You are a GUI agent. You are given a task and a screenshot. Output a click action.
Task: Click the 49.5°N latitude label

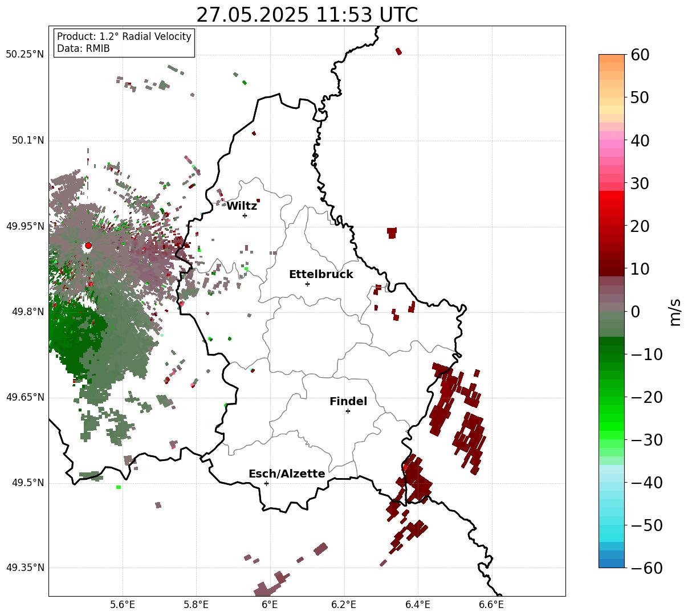27,483
